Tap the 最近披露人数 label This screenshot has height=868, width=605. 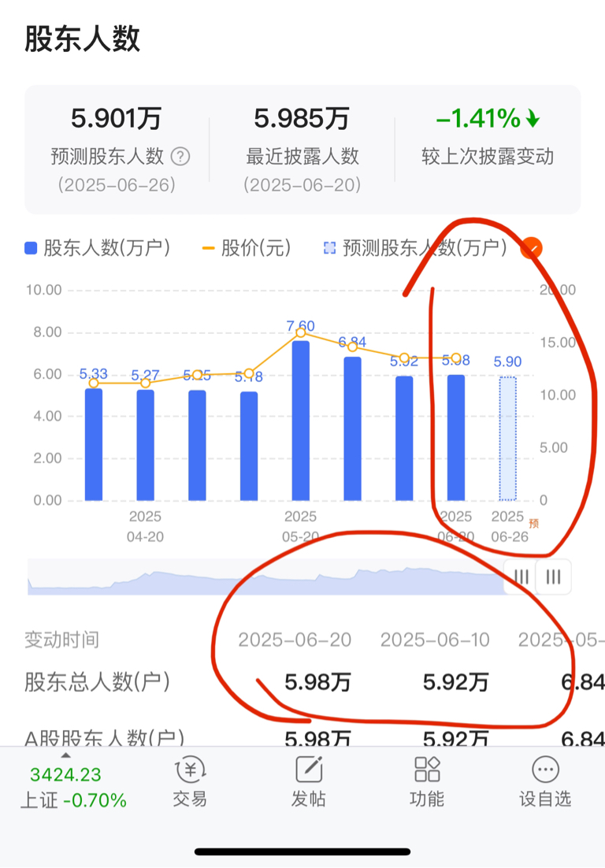[302, 157]
